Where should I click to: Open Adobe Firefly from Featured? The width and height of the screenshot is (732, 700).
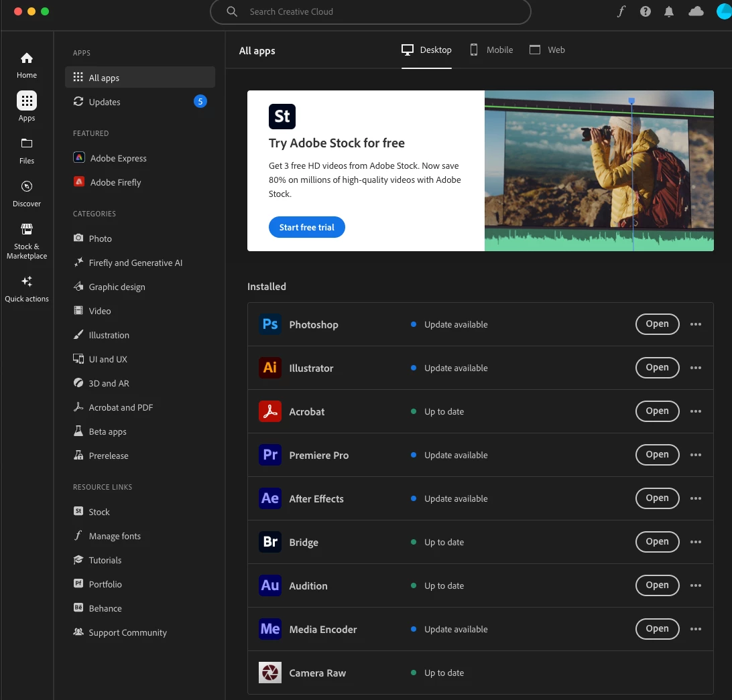107,182
